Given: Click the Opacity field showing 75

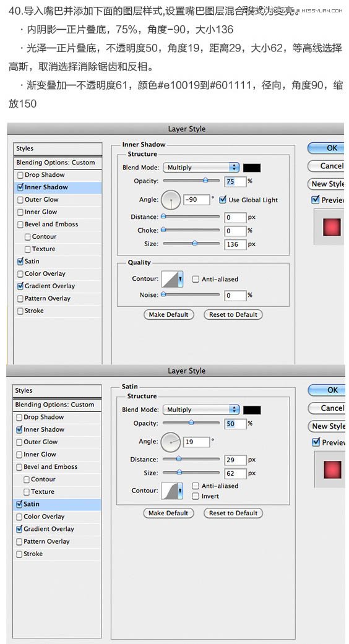Looking at the screenshot, I should 235,181.
